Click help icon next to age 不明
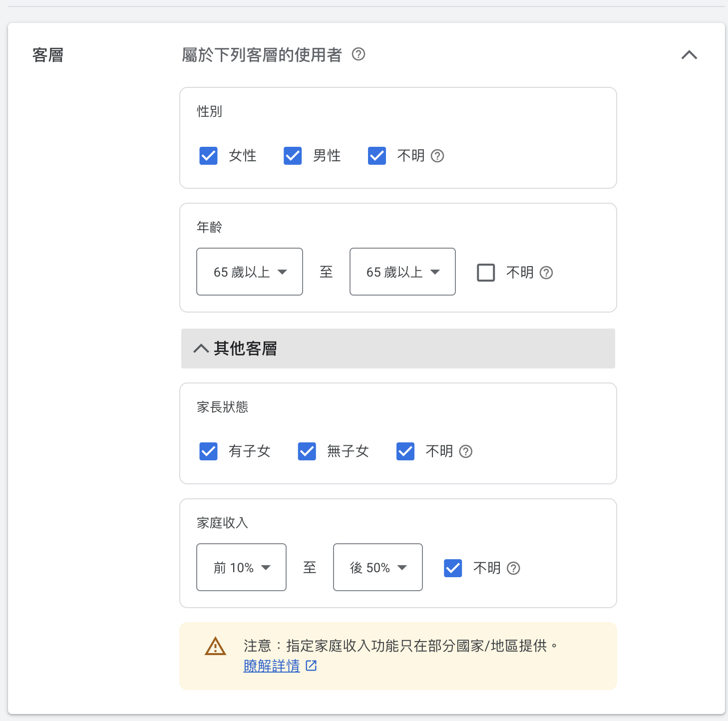Screen dimensions: 728x721 click(x=546, y=273)
